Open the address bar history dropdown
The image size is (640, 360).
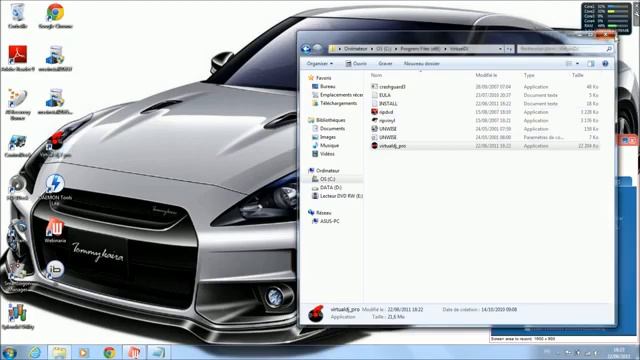coord(500,49)
